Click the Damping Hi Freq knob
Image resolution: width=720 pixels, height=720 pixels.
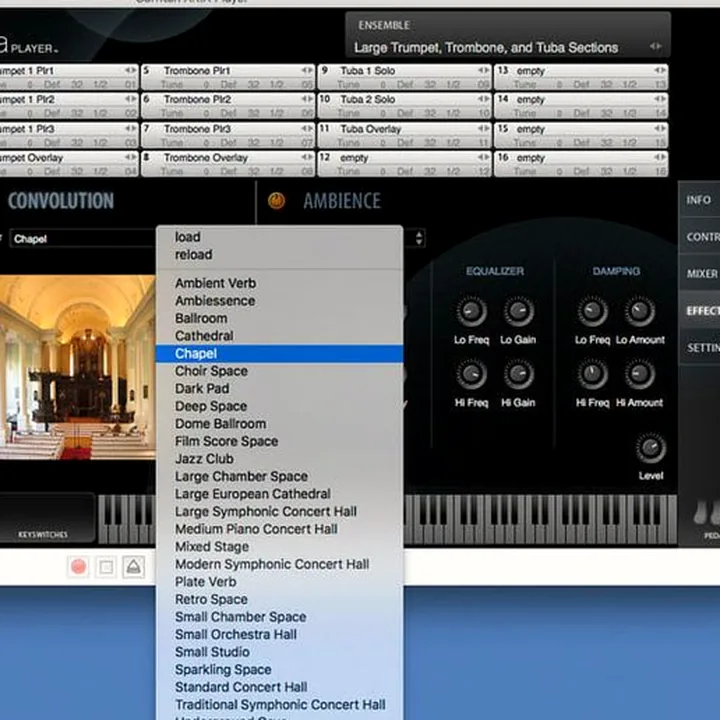click(x=592, y=374)
